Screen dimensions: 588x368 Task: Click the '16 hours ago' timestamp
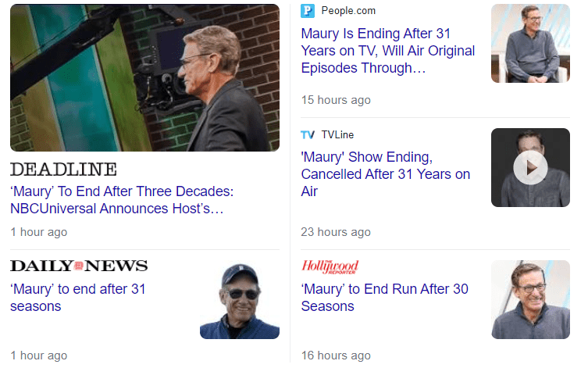336,355
